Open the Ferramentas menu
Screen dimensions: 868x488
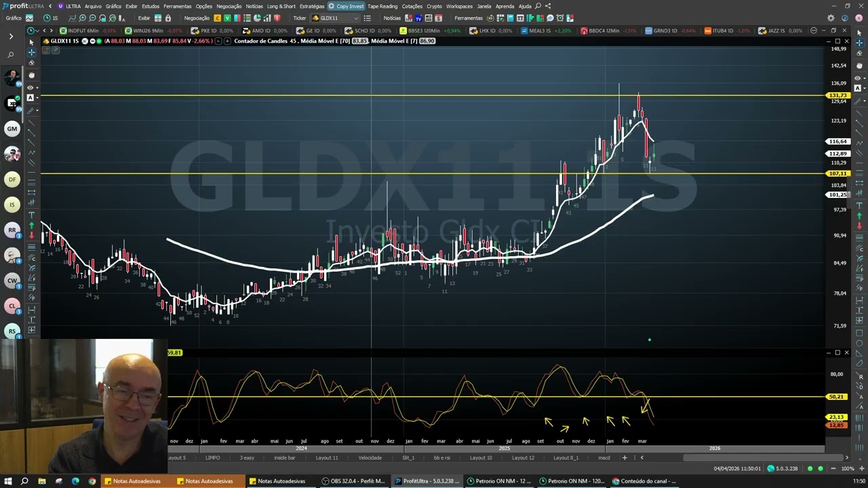[x=177, y=6]
